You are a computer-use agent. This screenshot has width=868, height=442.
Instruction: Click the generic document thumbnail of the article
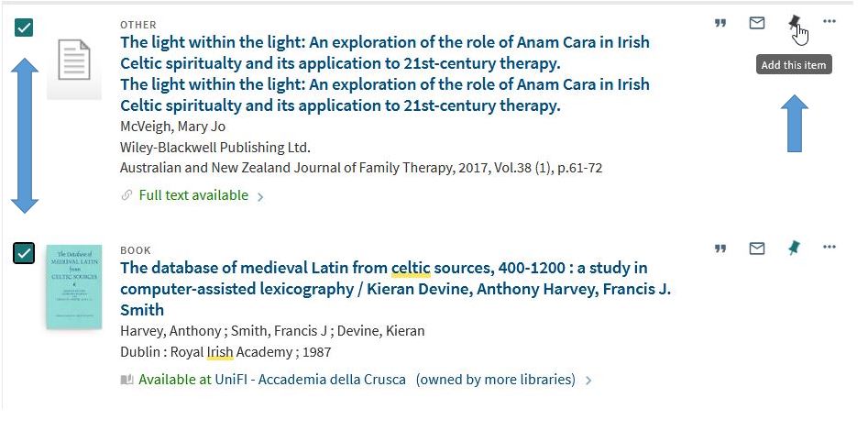(74, 66)
